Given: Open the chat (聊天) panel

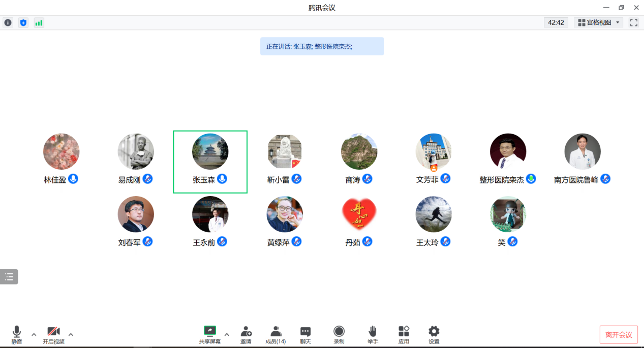Looking at the screenshot, I should [305, 335].
